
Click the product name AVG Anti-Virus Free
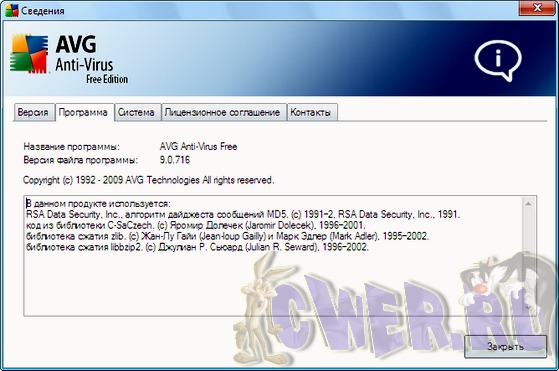click(198, 146)
